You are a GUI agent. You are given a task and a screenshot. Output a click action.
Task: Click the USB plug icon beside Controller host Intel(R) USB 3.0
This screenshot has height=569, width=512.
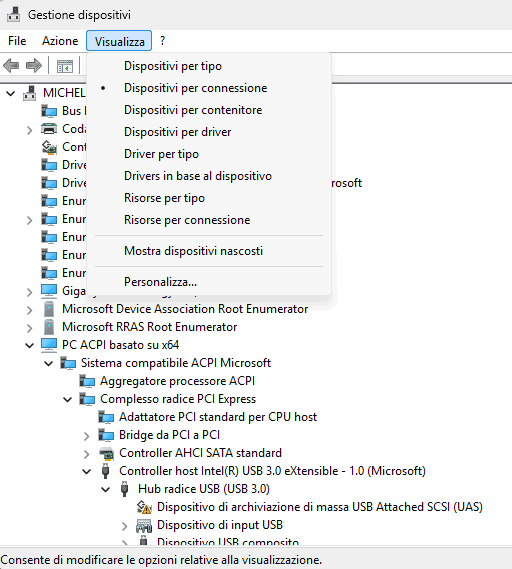pos(106,471)
